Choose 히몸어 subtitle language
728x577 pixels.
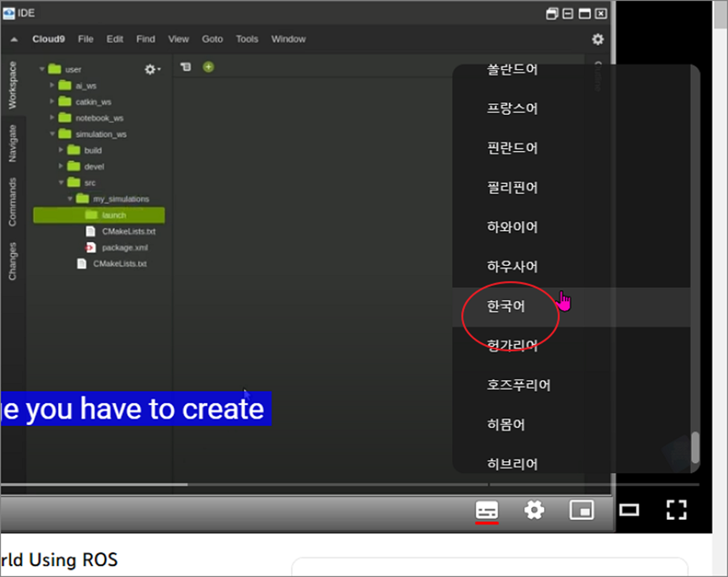click(x=571, y=425)
